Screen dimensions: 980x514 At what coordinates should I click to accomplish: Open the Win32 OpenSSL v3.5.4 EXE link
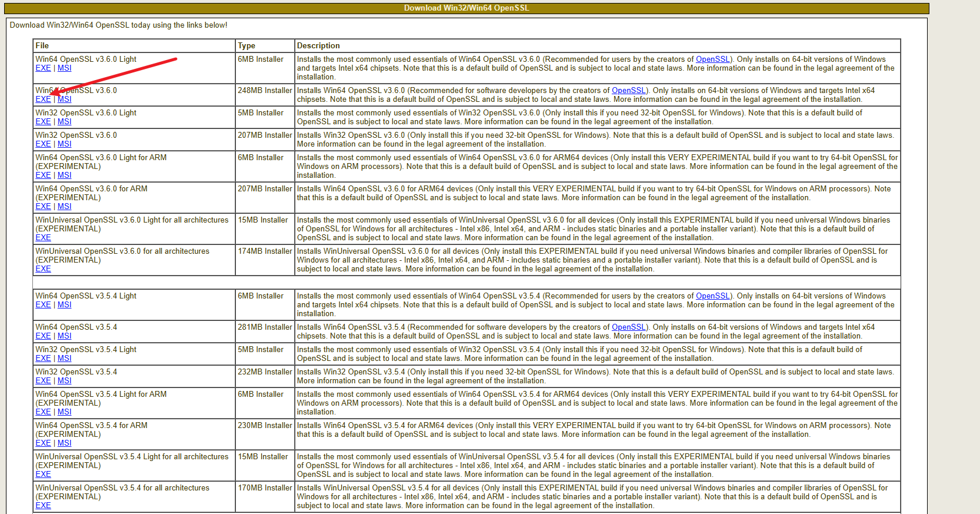pos(43,381)
